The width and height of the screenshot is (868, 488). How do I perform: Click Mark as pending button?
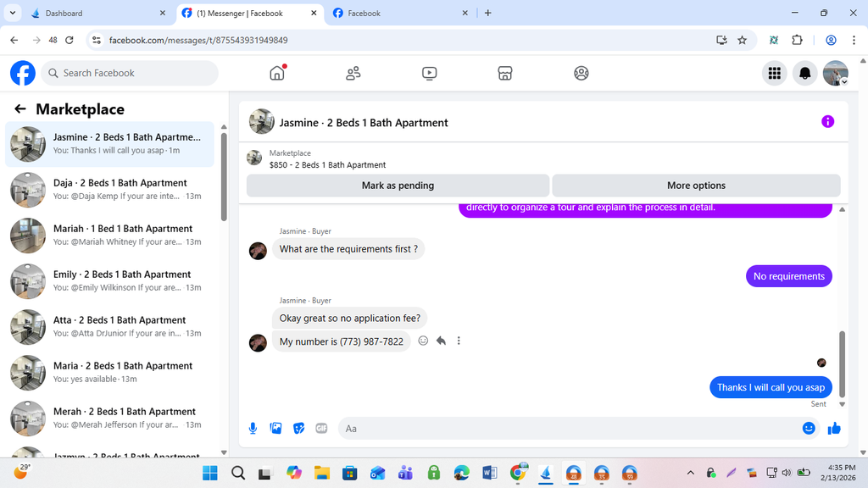[398, 186]
